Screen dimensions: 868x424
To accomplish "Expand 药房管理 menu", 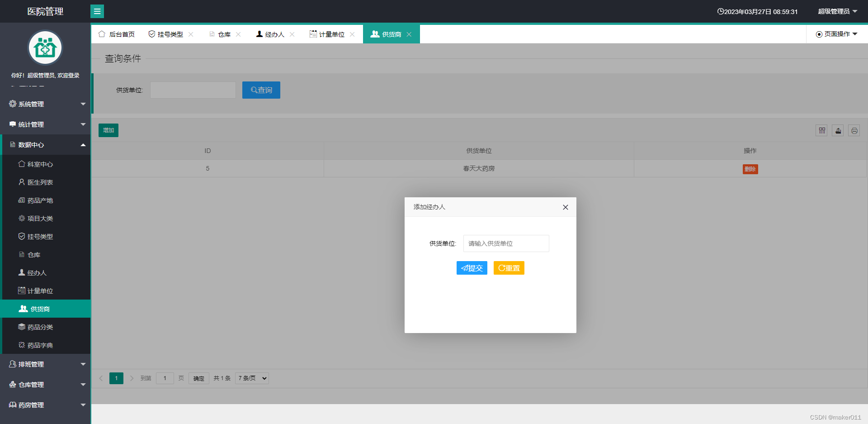I will 45,405.
